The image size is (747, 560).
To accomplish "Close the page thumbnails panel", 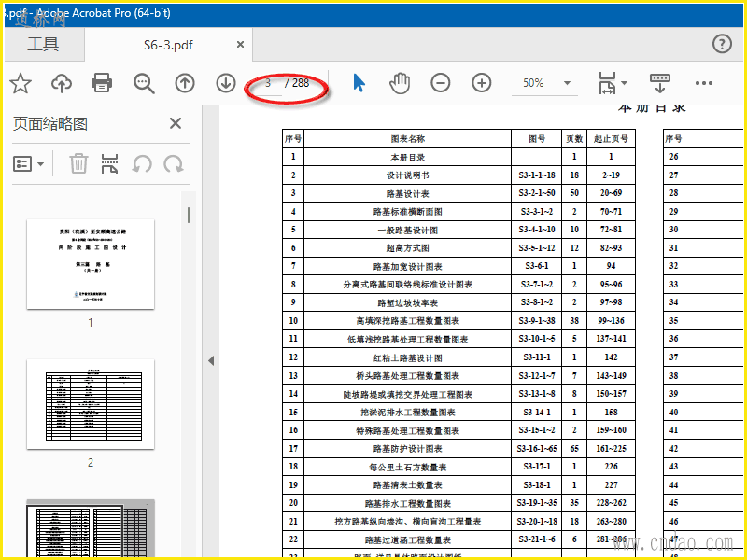I will click(x=176, y=123).
